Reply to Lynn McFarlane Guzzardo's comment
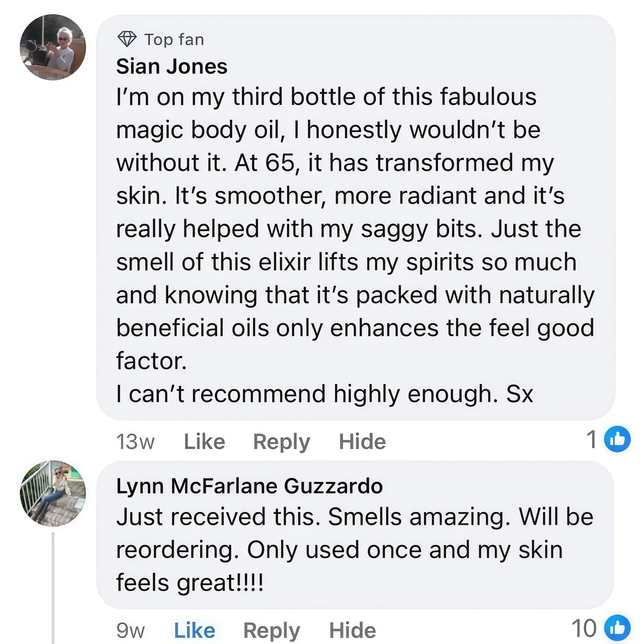Image resolution: width=644 pixels, height=644 pixels. pyautogui.click(x=271, y=630)
